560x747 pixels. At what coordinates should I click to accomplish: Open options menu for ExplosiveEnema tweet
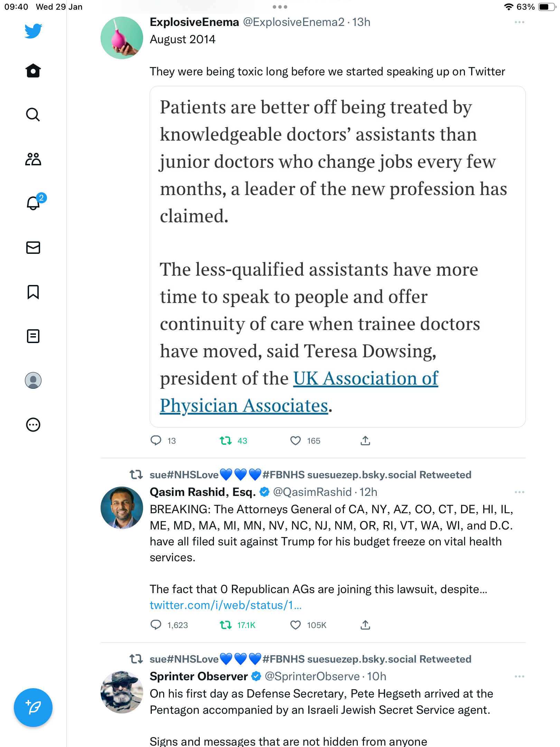pyautogui.click(x=519, y=22)
